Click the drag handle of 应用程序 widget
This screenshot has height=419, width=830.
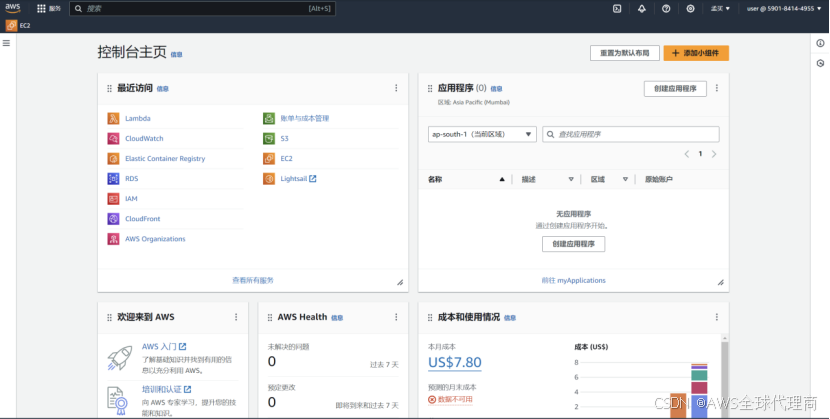[430, 88]
